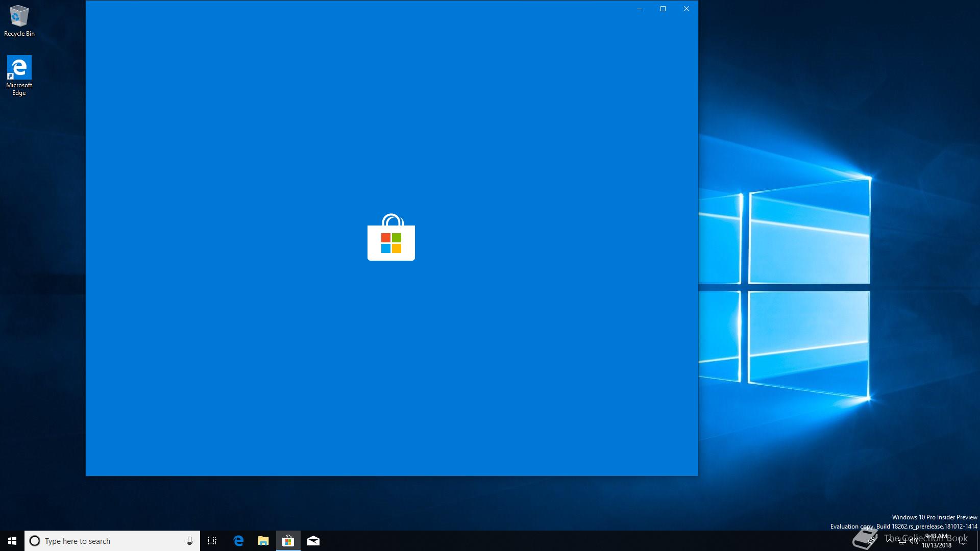The height and width of the screenshot is (551, 980).
Task: Click the 9:48 AM clock to open calendar
Action: (x=937, y=537)
